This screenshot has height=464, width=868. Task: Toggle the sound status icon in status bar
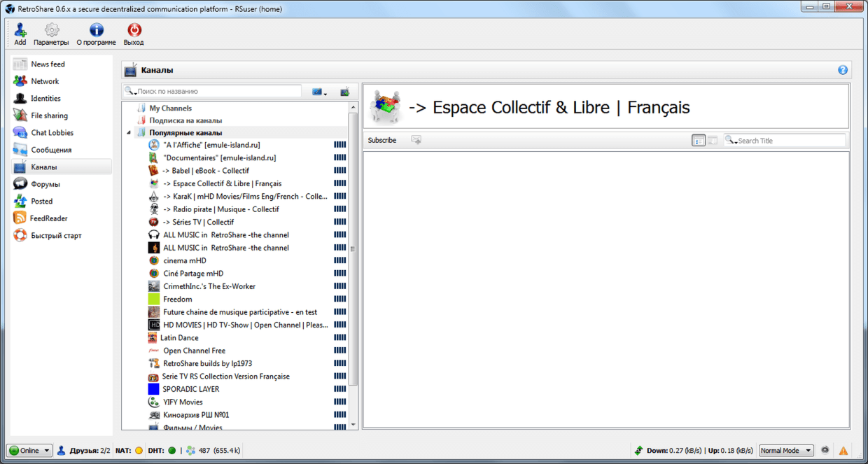tap(826, 450)
